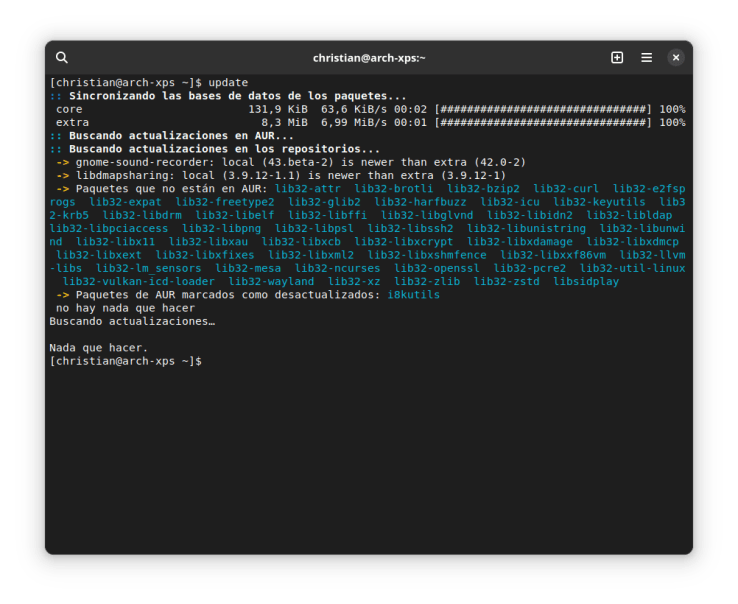Click package name lib32-libpng

coord(221,228)
